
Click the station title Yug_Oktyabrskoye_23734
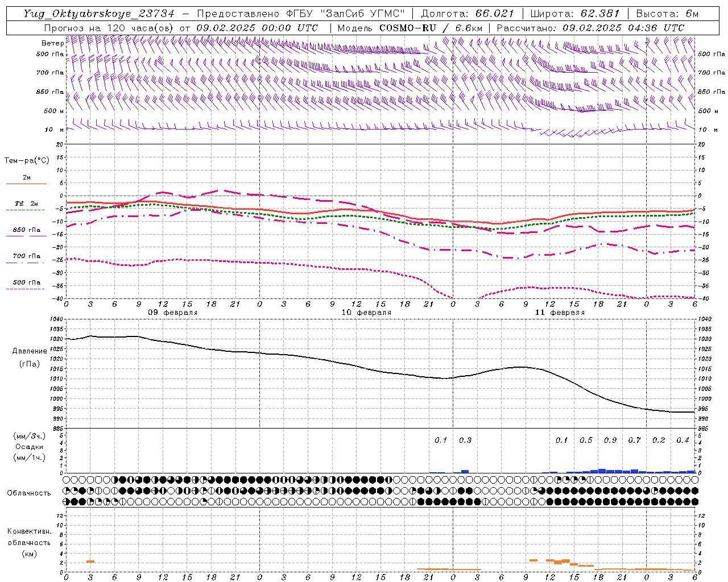[99, 14]
